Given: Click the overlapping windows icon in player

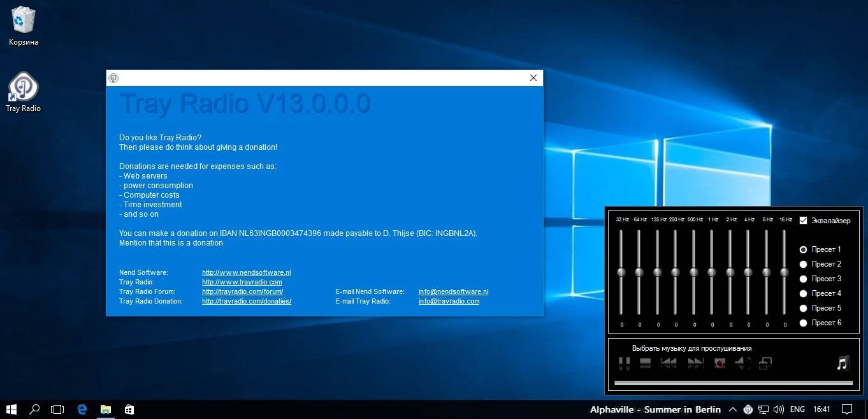Looking at the screenshot, I should pos(765,363).
